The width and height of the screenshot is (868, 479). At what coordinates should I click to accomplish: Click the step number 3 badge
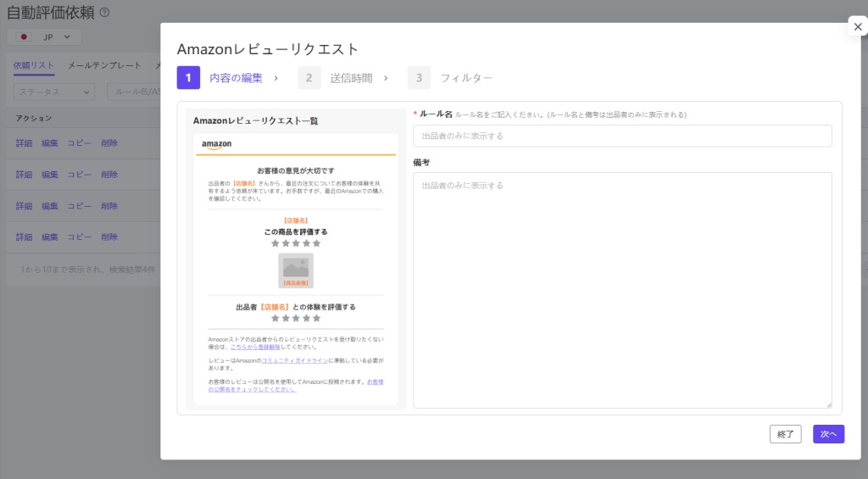(419, 78)
